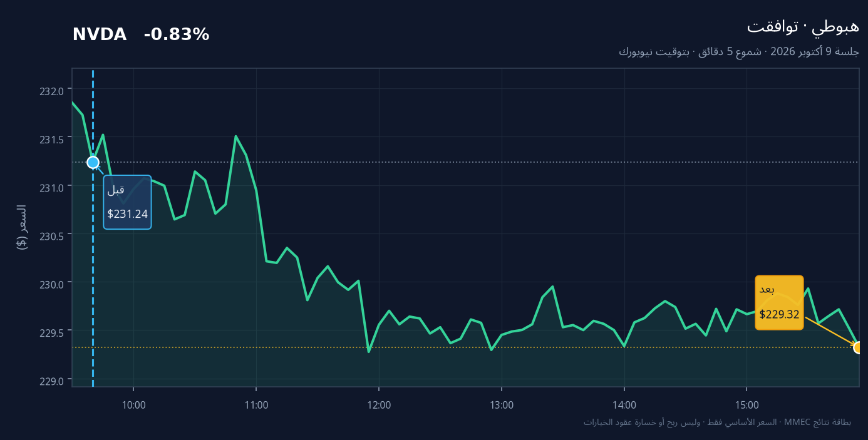This screenshot has width=868, height=440.
Task: Click the 229.5 price axis label
Action: coord(51,332)
